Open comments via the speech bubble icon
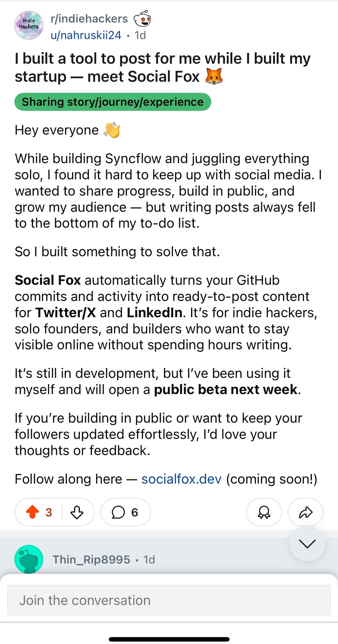 pos(118,512)
